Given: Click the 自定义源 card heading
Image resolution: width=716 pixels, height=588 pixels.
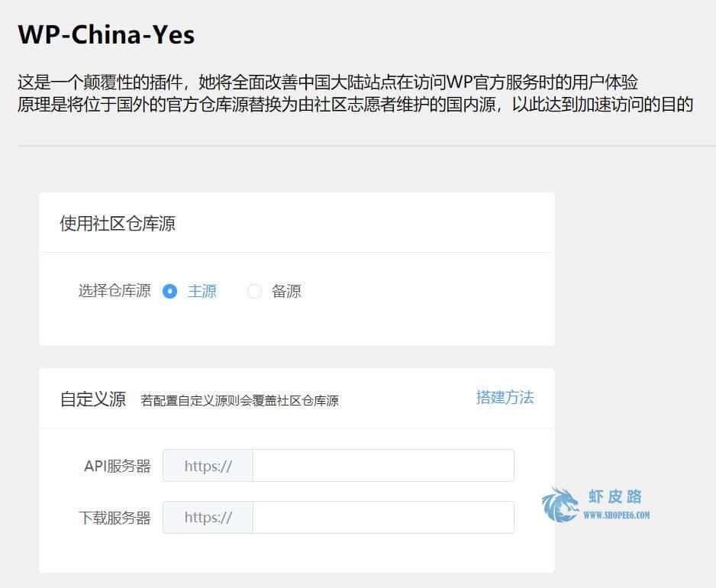Looking at the screenshot, I should point(93,399).
